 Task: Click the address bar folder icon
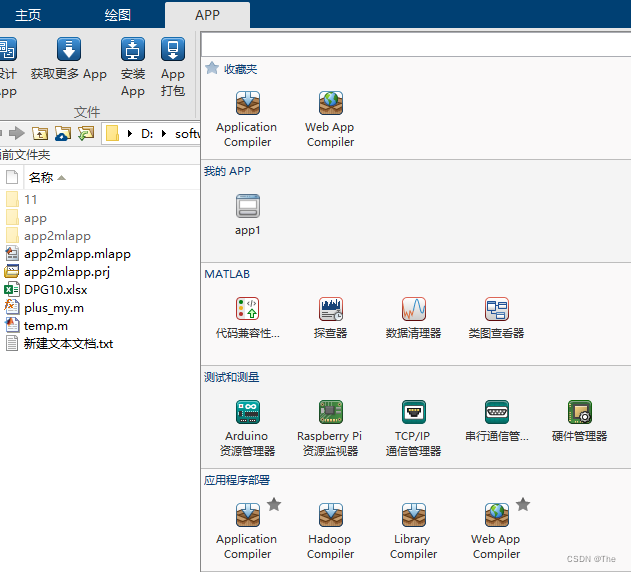(x=112, y=133)
